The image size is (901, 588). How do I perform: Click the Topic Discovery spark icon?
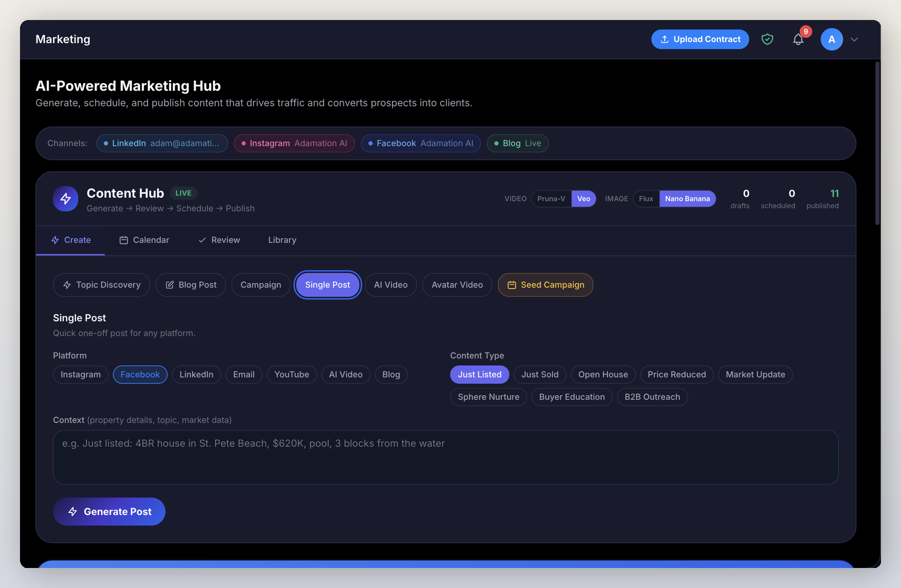pyautogui.click(x=67, y=285)
